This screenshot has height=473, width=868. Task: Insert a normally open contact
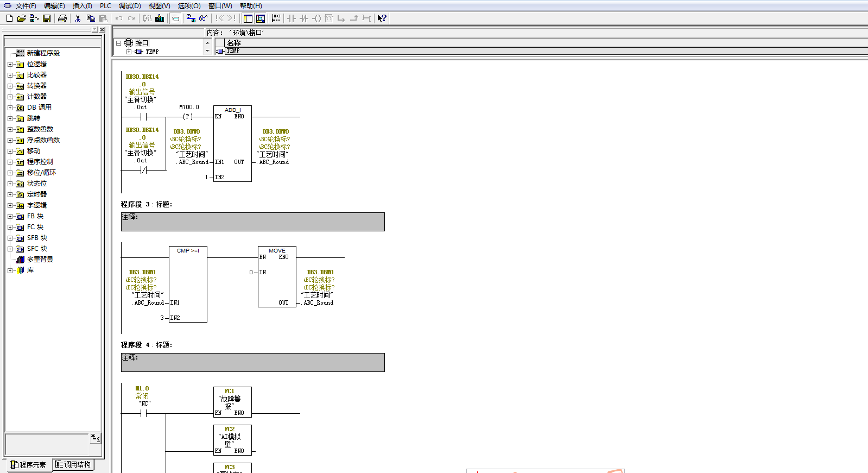pyautogui.click(x=292, y=18)
